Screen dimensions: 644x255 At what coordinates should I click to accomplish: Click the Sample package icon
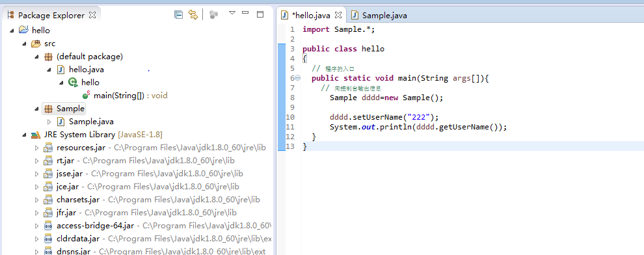(49, 109)
